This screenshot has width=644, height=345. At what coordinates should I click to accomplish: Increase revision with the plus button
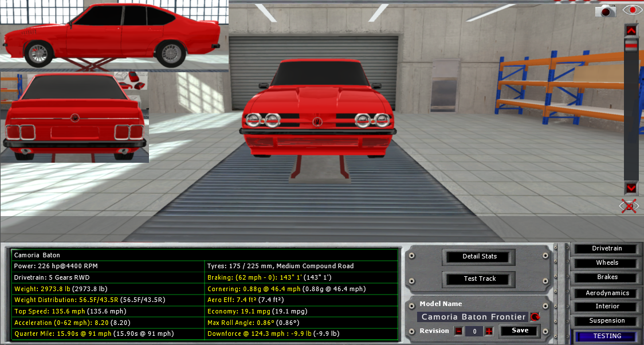[489, 331]
